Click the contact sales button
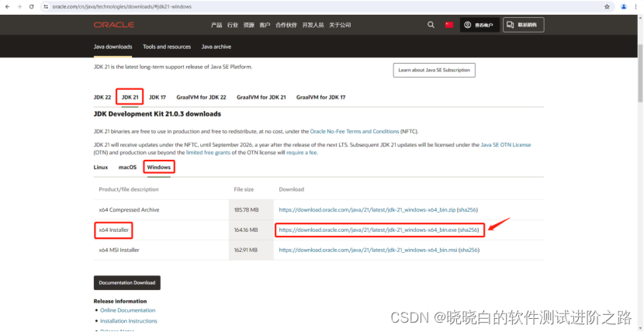Viewport: 644px width, 332px height. coord(524,25)
